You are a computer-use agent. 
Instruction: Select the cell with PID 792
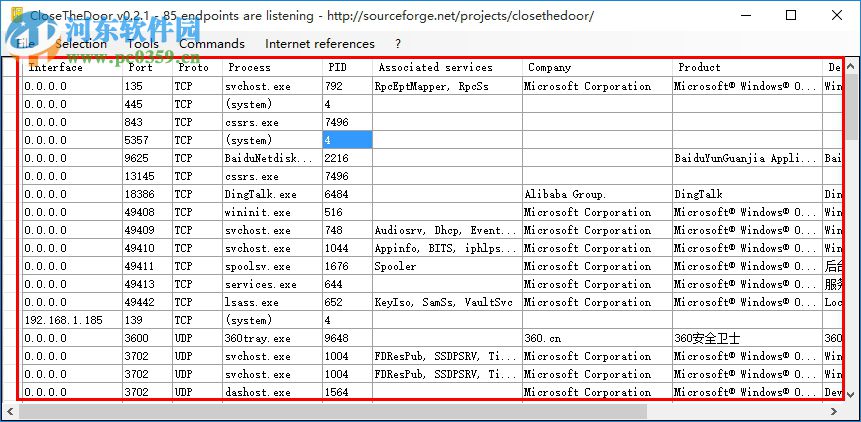coord(347,86)
